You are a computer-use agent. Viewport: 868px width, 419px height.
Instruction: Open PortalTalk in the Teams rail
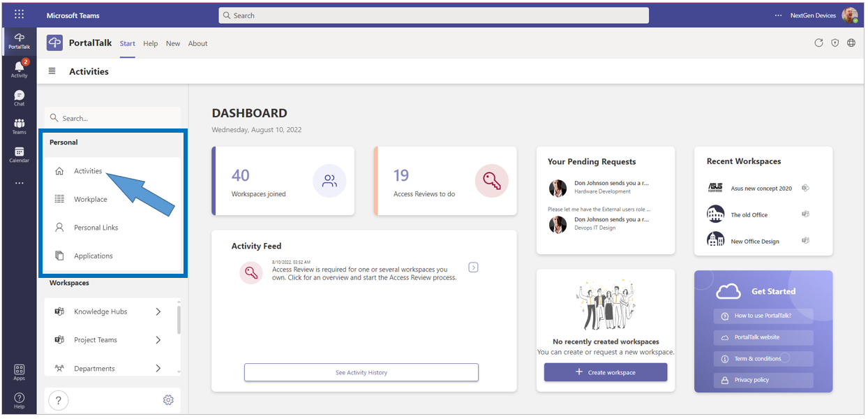[19, 41]
